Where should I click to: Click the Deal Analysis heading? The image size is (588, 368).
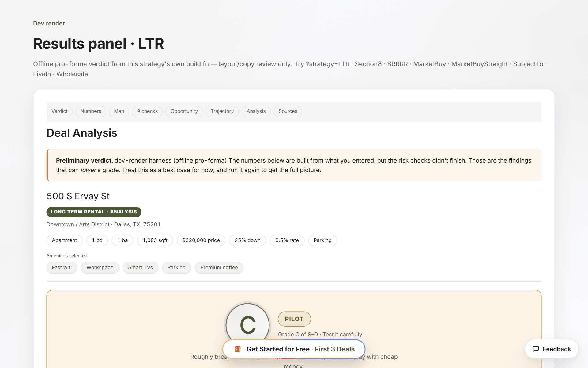(82, 133)
